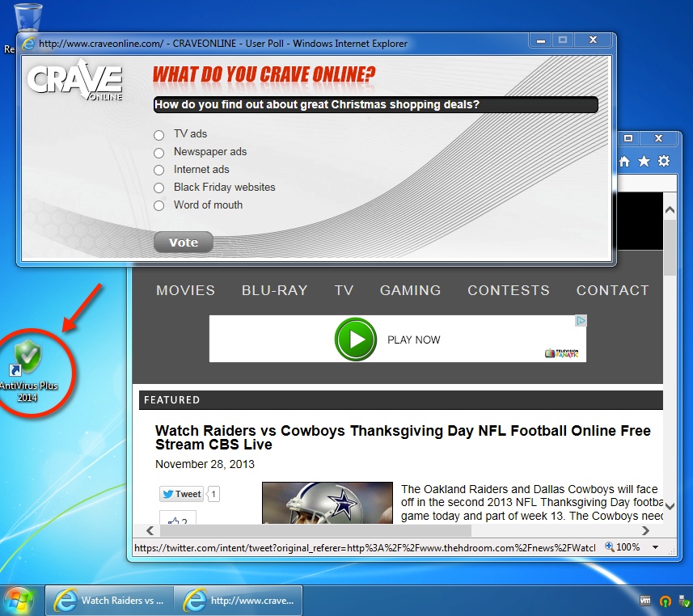Click the VMware Tools tray icon
Viewport: 693px width, 616px height.
645,601
